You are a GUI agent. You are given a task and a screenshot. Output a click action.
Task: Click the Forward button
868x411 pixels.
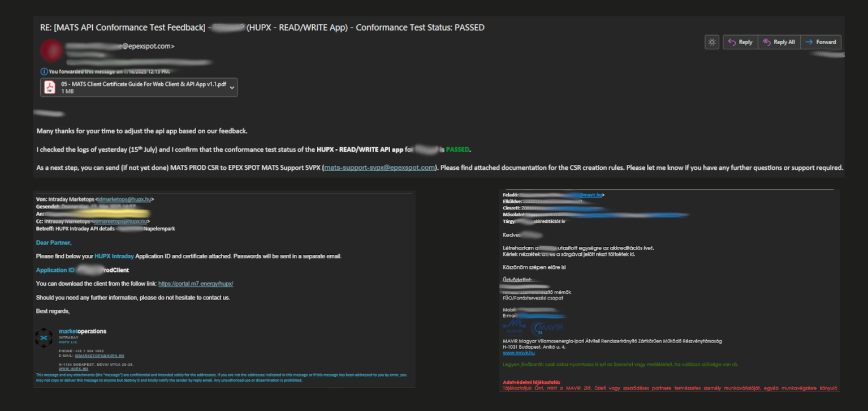[821, 42]
